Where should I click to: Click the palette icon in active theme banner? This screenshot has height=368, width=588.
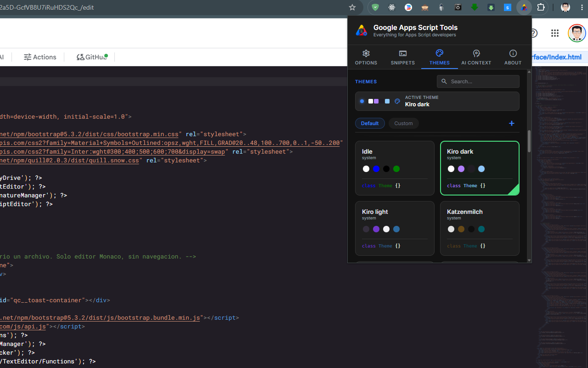tap(397, 101)
